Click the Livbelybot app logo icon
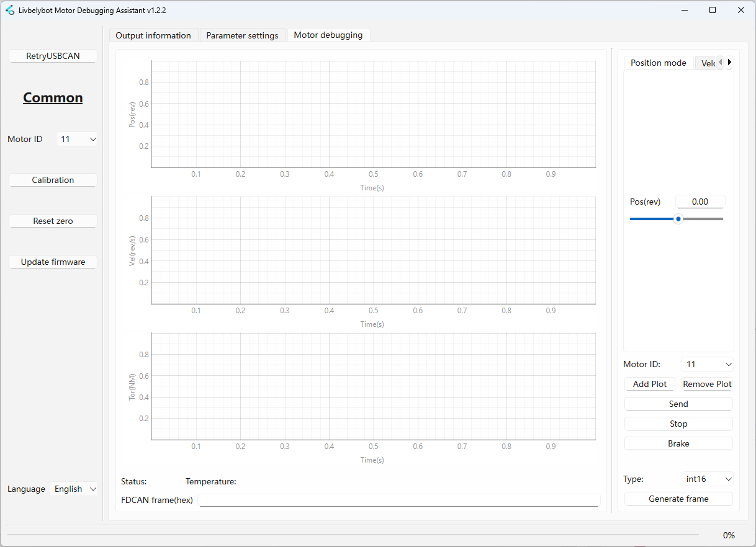This screenshot has width=756, height=547. 10,10
